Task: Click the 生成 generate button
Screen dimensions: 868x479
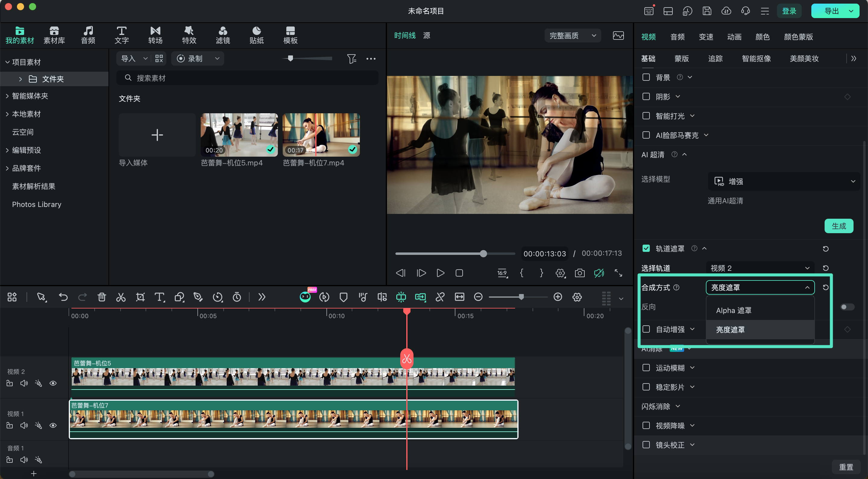Action: tap(839, 226)
